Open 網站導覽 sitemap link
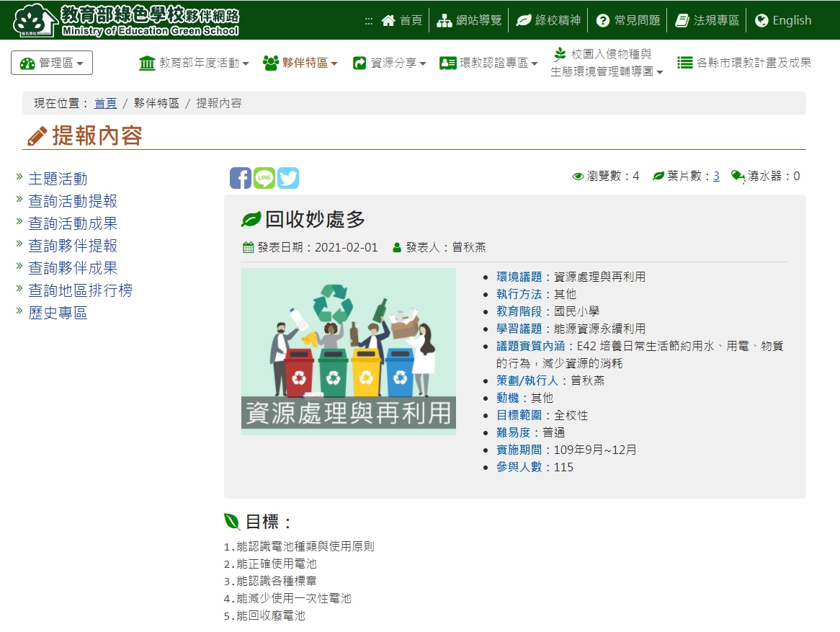The image size is (840, 632). coord(470,20)
